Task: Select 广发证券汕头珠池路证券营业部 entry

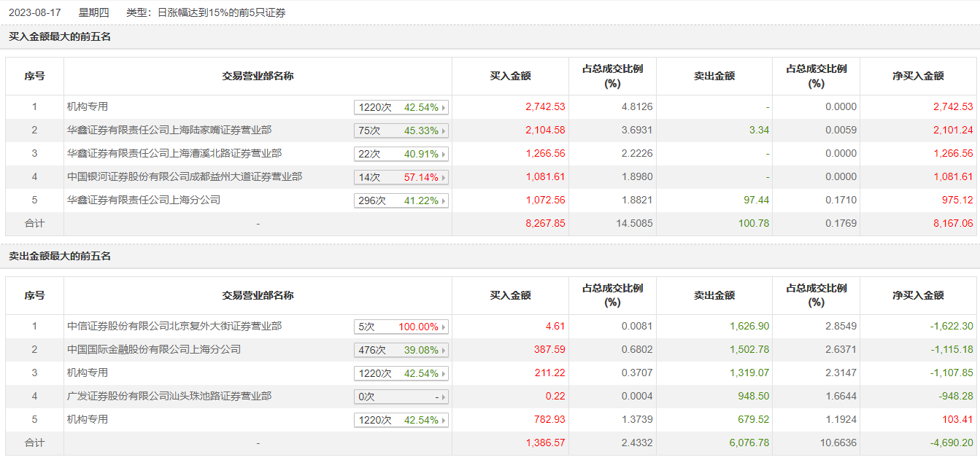Action: (x=169, y=397)
